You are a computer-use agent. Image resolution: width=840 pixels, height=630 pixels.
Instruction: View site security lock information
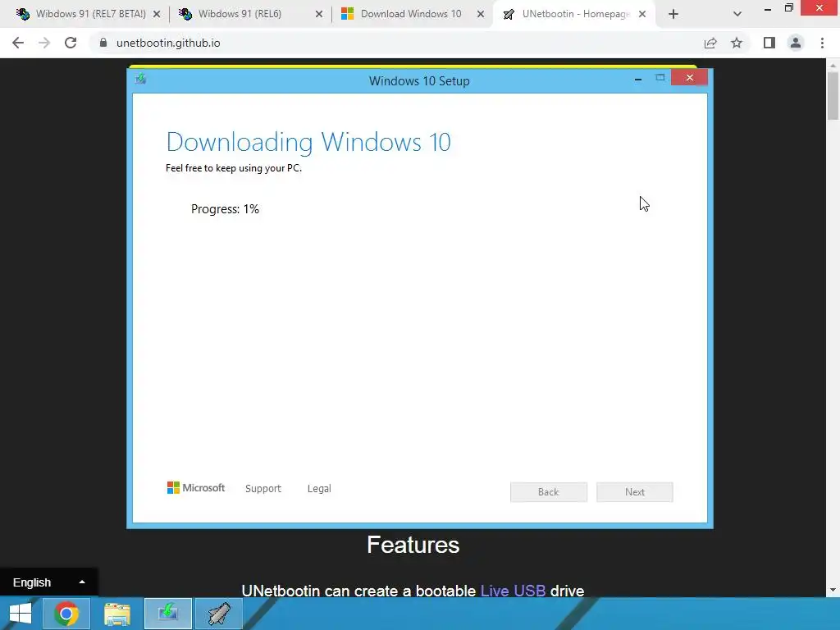[x=103, y=43]
